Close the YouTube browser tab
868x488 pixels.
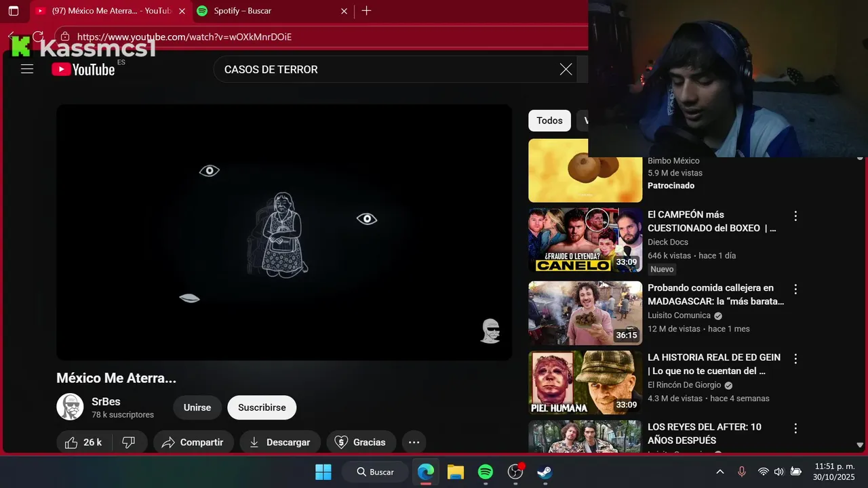pyautogui.click(x=182, y=11)
